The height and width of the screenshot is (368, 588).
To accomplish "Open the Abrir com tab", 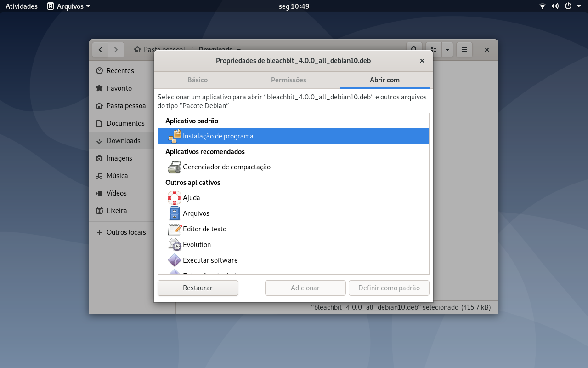I will tap(384, 80).
